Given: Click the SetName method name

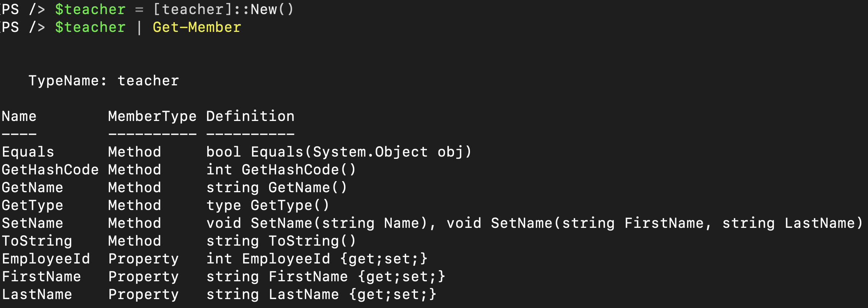Looking at the screenshot, I should (33, 223).
